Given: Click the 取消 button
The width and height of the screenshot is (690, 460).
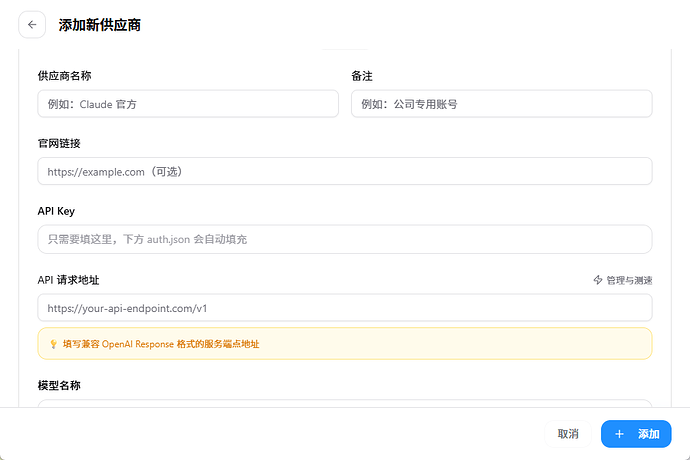Looking at the screenshot, I should 568,434.
